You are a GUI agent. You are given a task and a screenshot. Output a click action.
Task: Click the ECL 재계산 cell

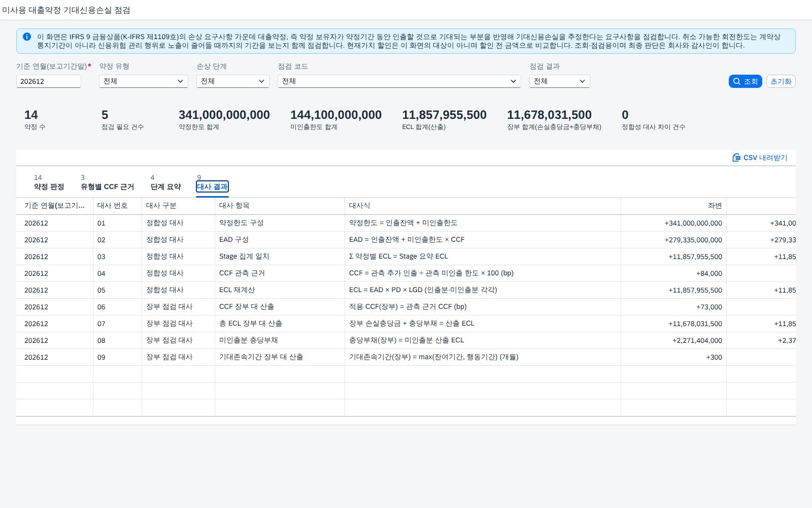280,290
